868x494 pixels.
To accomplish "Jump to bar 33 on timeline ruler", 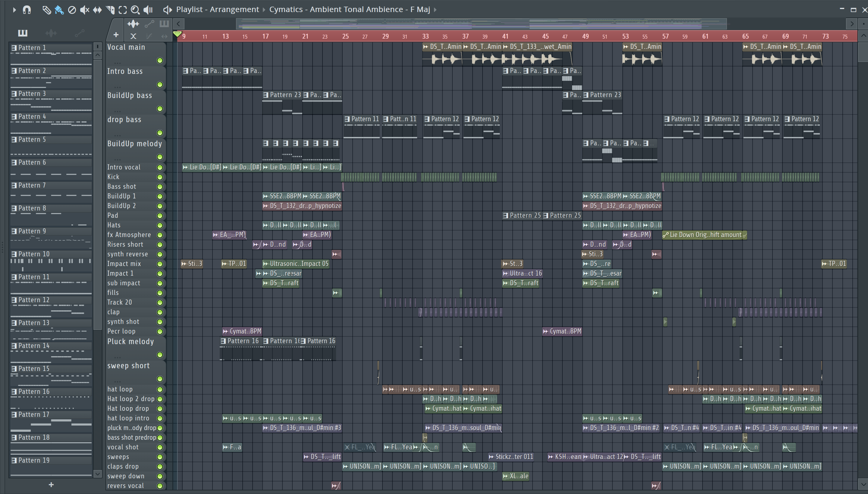I will coord(425,36).
